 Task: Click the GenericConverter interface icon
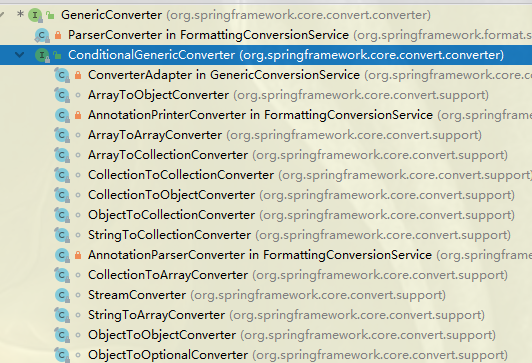(x=35, y=15)
